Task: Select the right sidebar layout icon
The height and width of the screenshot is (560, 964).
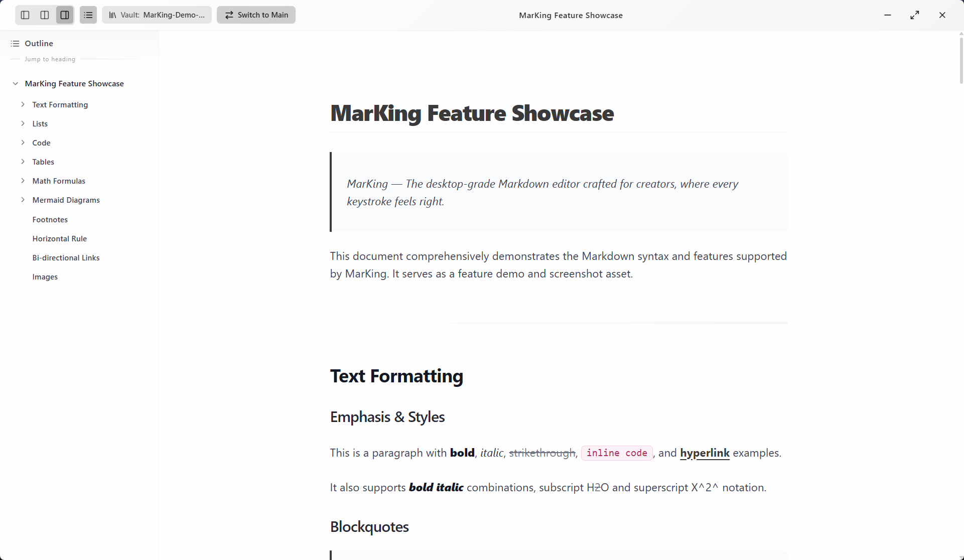Action: click(x=65, y=15)
